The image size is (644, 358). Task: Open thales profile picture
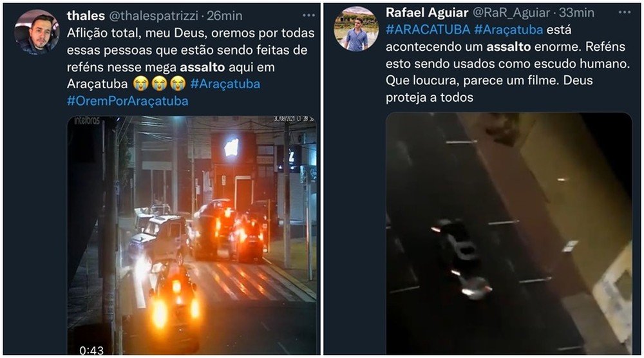click(x=37, y=33)
